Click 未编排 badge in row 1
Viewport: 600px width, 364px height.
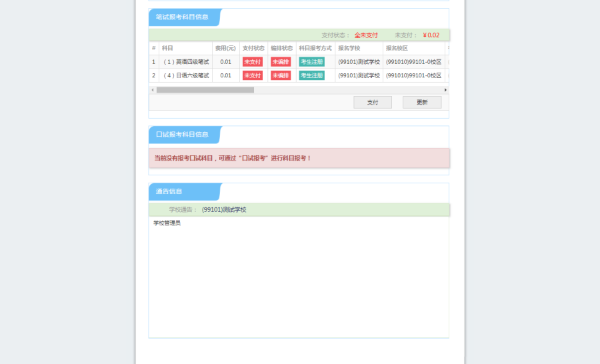point(281,62)
